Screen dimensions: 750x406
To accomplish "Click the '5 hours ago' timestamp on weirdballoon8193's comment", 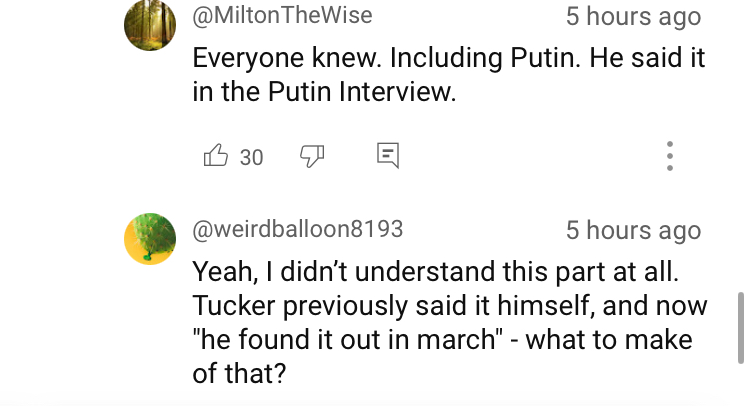I will pos(633,230).
